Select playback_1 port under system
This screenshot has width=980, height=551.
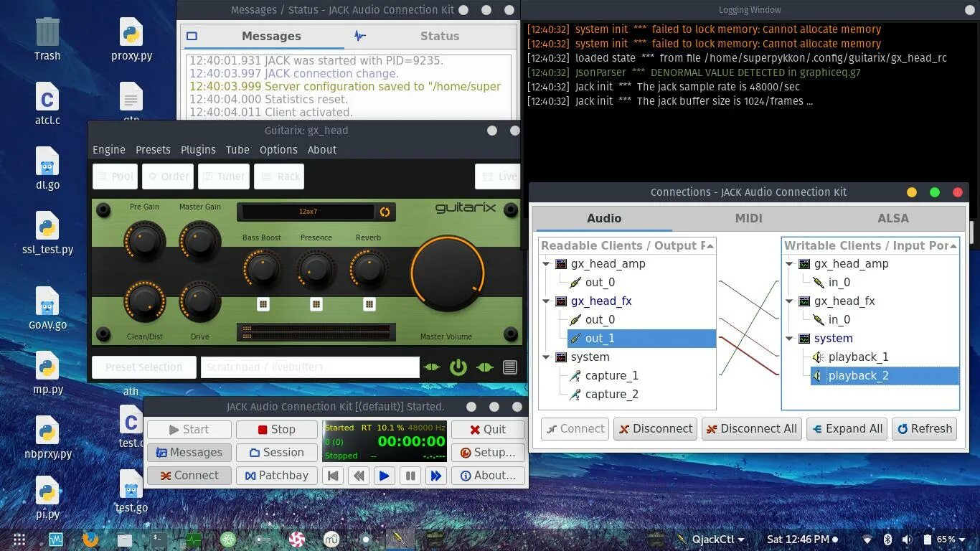click(x=858, y=357)
